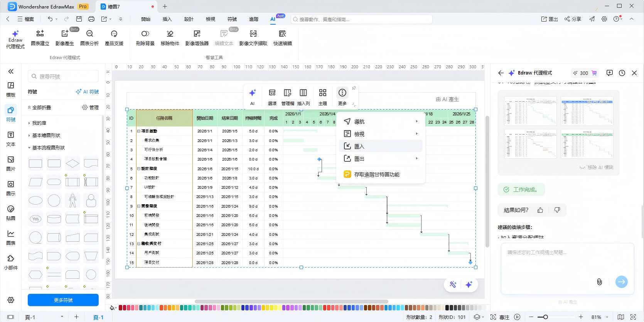Viewport: 644px width, 322px height.
Task: Toggle the 專注 focus mode
Action: [500, 317]
